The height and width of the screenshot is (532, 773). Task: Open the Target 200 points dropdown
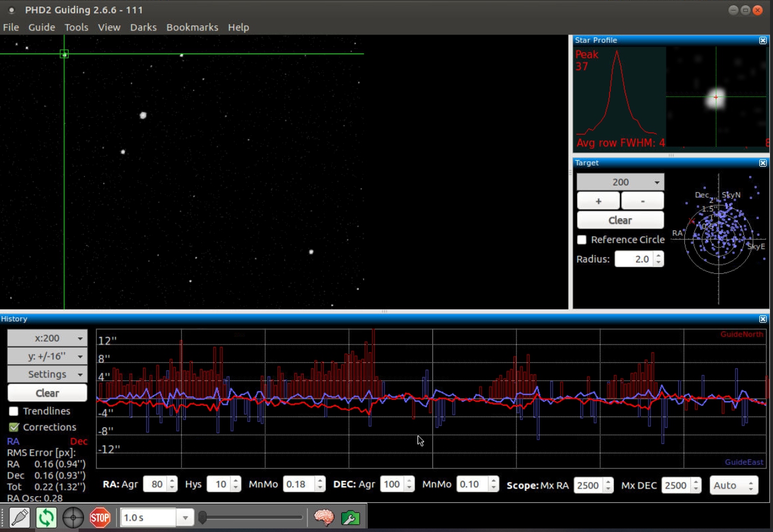tap(620, 182)
